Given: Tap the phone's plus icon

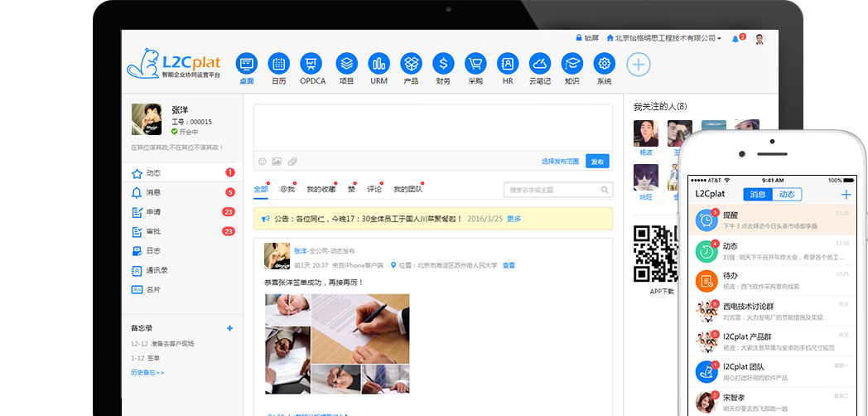Looking at the screenshot, I should click(x=846, y=195).
